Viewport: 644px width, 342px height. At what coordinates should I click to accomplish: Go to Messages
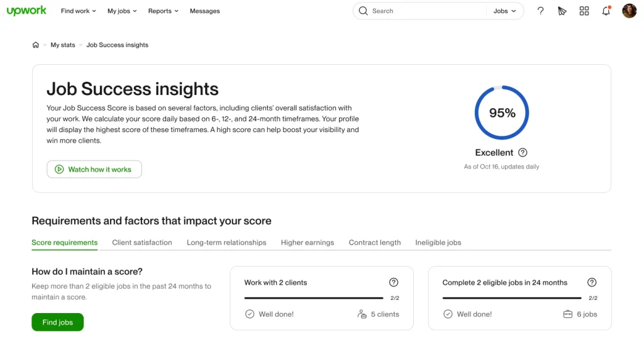[x=205, y=11]
